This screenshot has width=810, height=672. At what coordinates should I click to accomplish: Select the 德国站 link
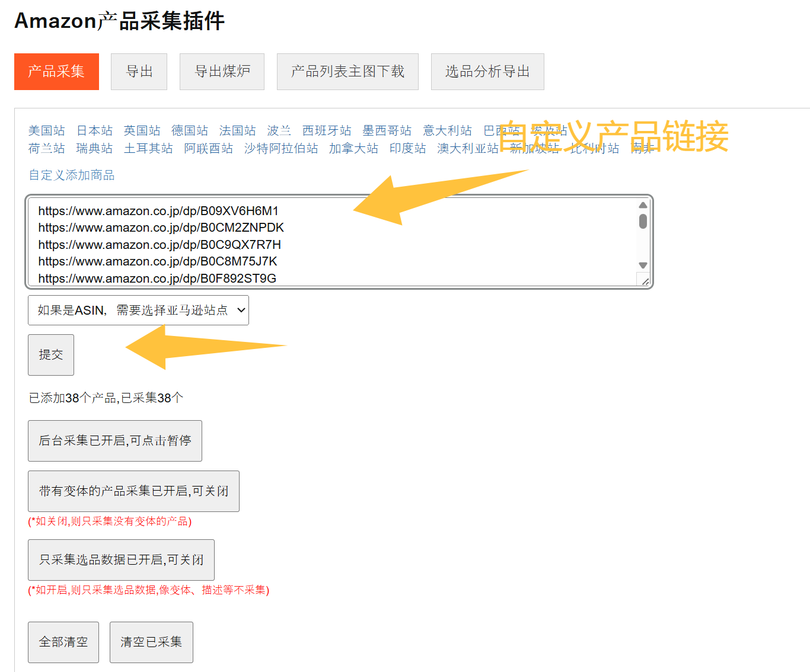tap(190, 130)
